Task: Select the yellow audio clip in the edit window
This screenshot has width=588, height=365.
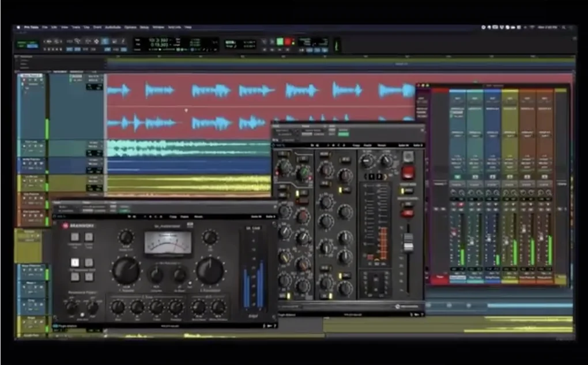Action: coord(189,185)
